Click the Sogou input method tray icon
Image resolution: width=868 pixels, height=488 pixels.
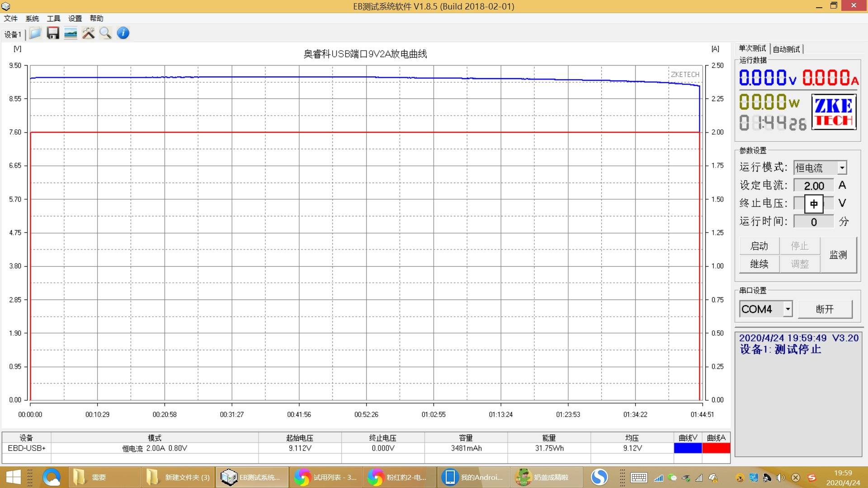812,478
